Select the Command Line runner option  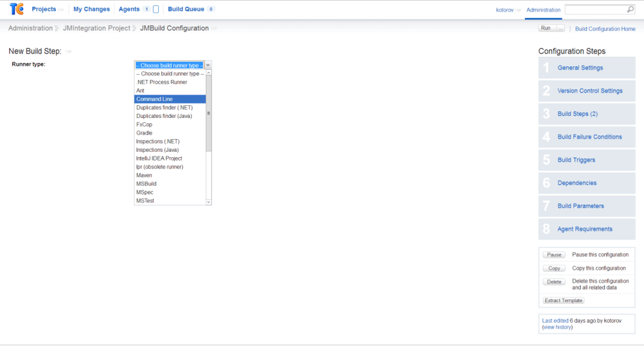pyautogui.click(x=170, y=99)
